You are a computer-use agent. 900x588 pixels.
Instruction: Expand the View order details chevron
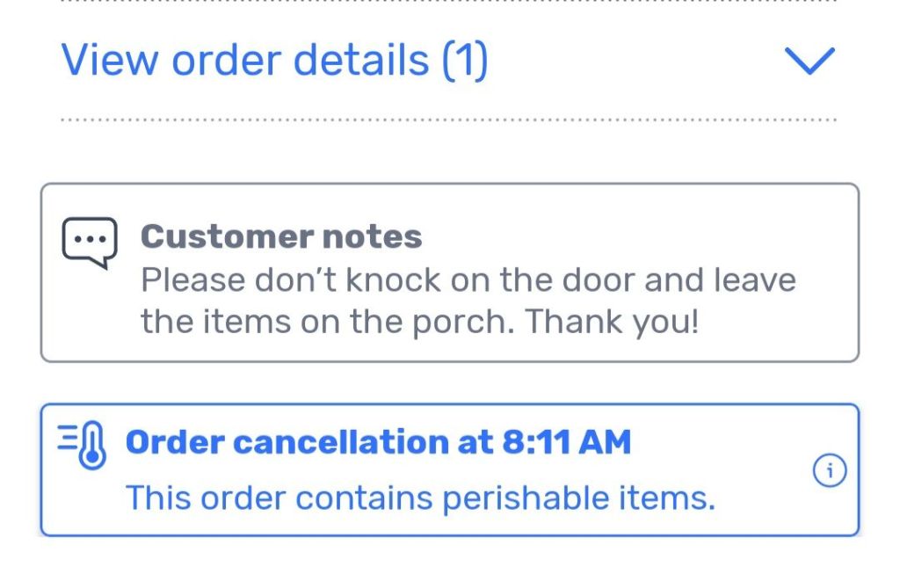[809, 62]
